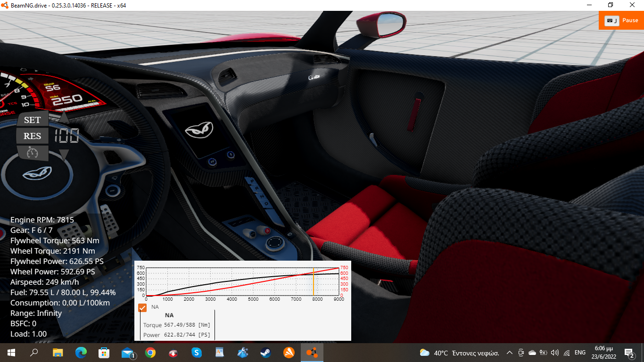This screenshot has height=362, width=644.
Task: Click the orange RPM marker on graph
Action: click(x=314, y=282)
